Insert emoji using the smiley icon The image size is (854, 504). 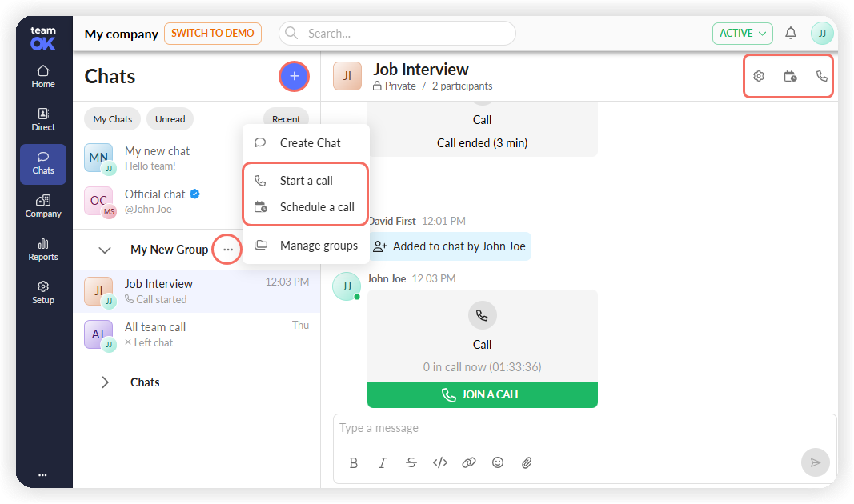tap(497, 462)
